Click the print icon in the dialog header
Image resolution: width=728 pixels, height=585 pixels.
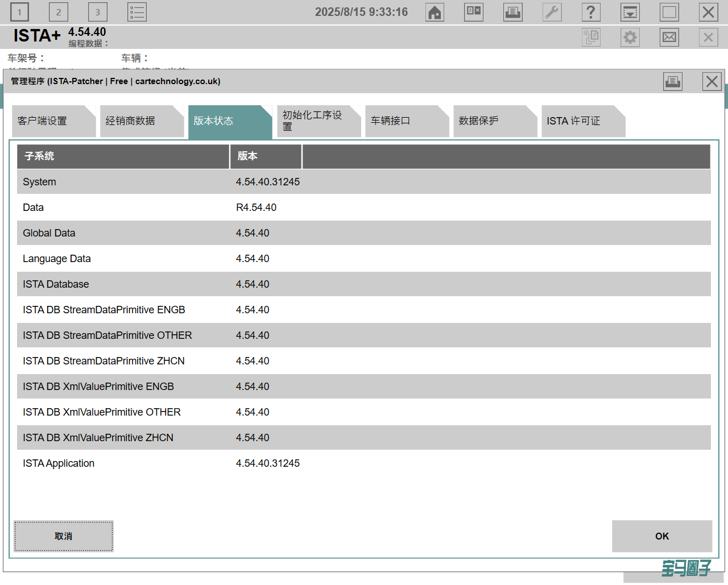(x=673, y=81)
